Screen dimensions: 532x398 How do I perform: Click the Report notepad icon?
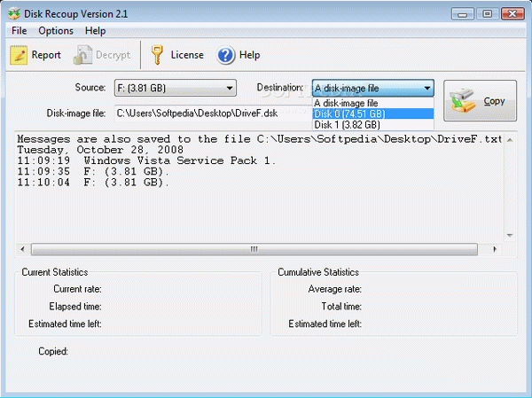(19, 55)
